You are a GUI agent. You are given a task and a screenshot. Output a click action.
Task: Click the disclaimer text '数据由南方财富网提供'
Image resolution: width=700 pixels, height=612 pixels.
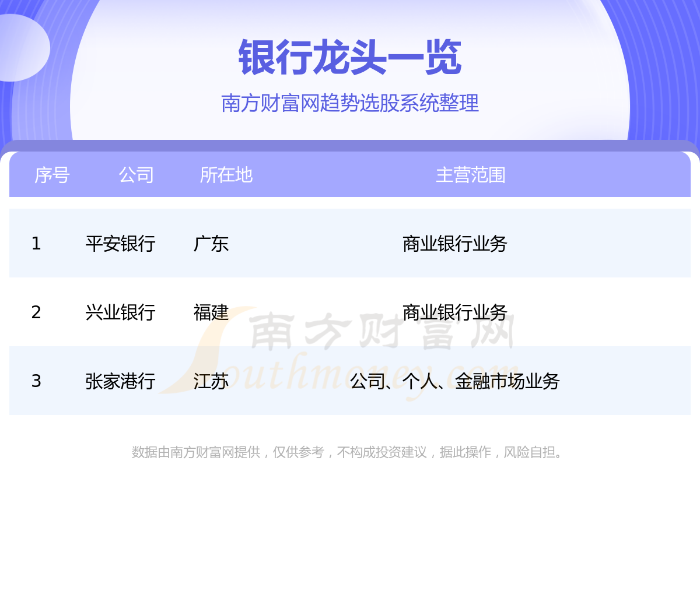click(196, 452)
